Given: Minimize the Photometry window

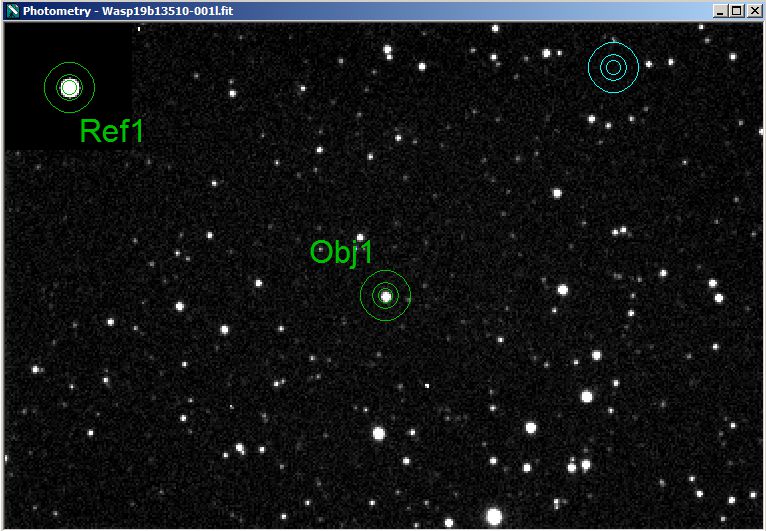Looking at the screenshot, I should click(720, 11).
